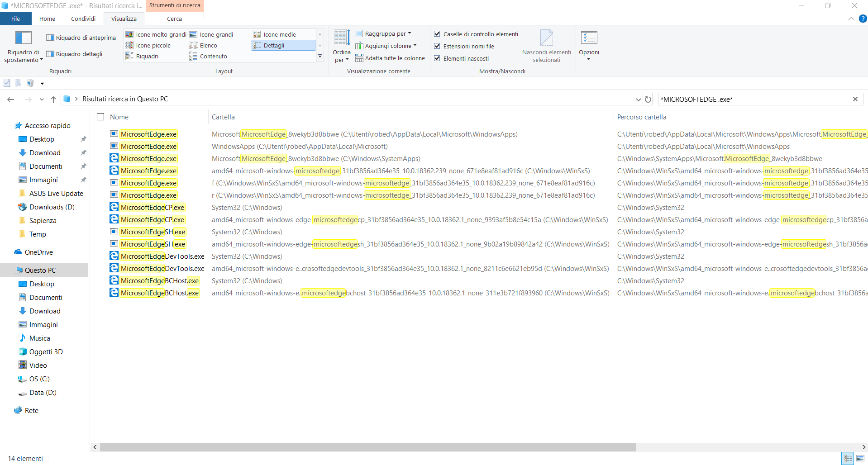Viewport: 868px width, 465px height.
Task: Uncheck Caselle di controllo elementi
Action: pos(437,34)
